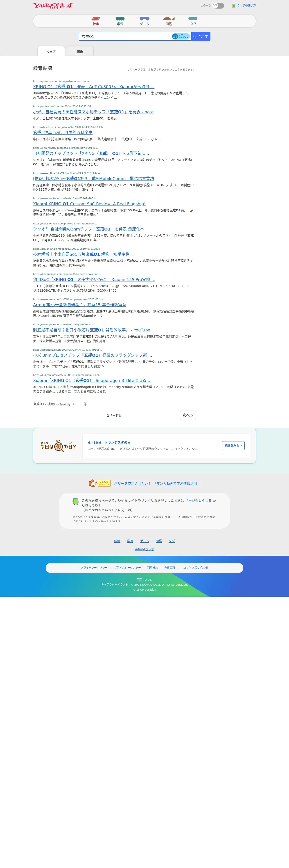Click the URL text zh.wikipedia.org/zh-cn
The width and height of the screenshot is (289, 868).
click(x=68, y=127)
